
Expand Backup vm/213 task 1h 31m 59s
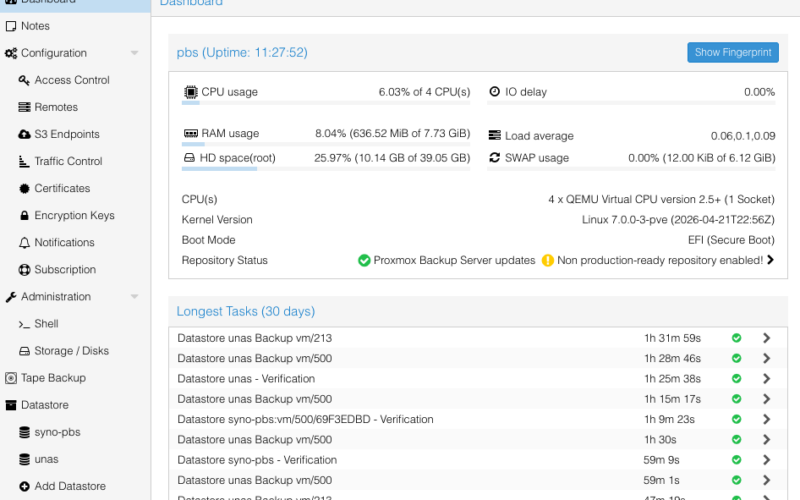766,338
